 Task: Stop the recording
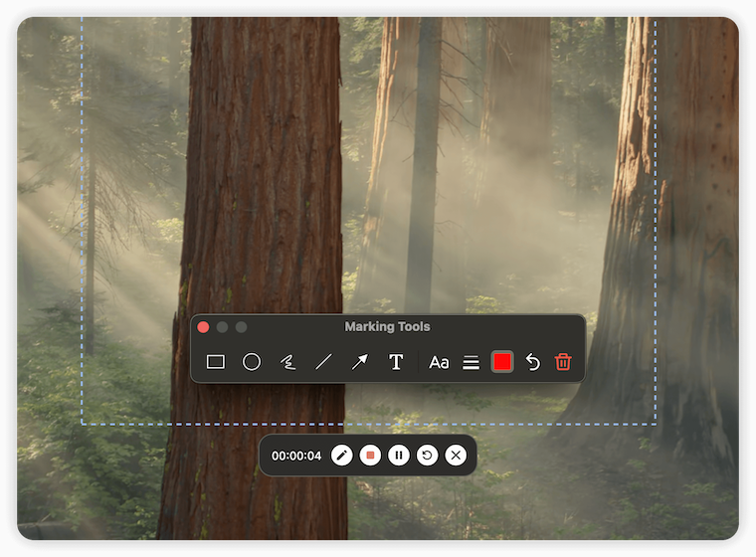pos(370,456)
